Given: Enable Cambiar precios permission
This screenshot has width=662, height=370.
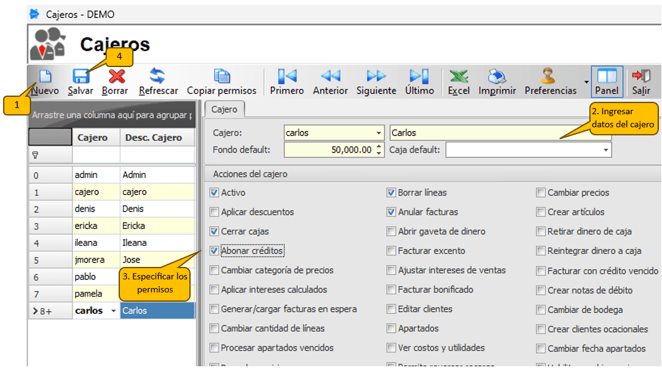Looking at the screenshot, I should pos(541,193).
